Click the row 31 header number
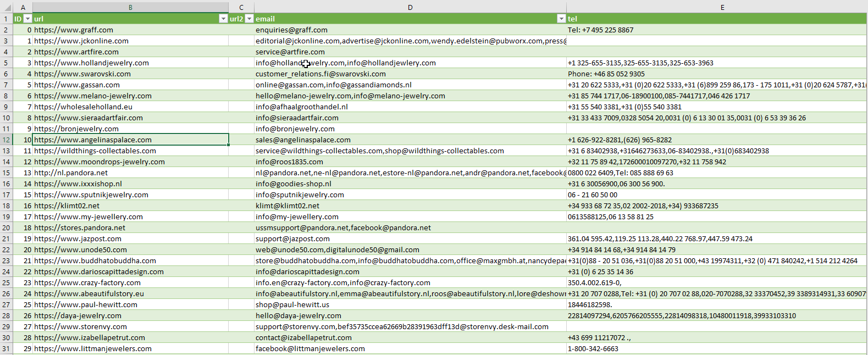 click(x=7, y=348)
